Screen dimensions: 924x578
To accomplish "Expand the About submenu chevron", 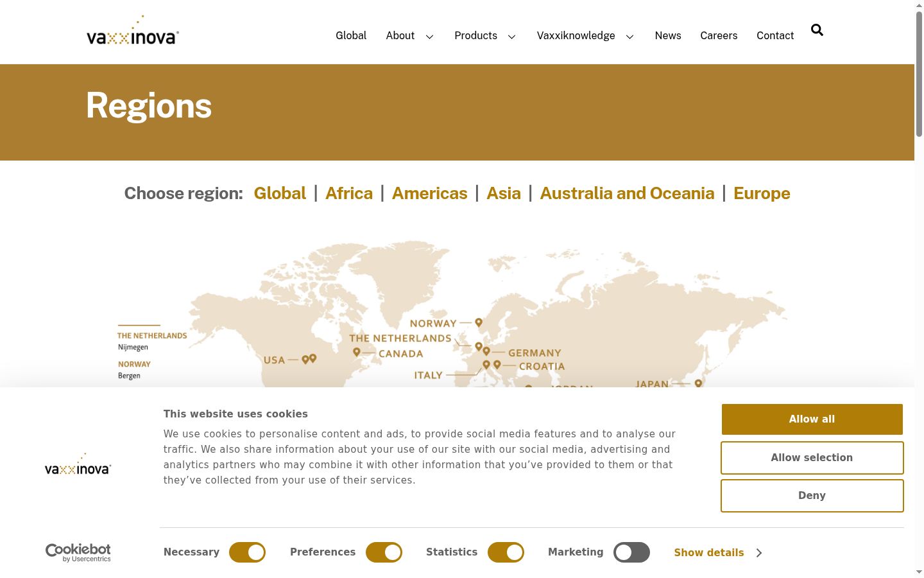I will click(430, 37).
